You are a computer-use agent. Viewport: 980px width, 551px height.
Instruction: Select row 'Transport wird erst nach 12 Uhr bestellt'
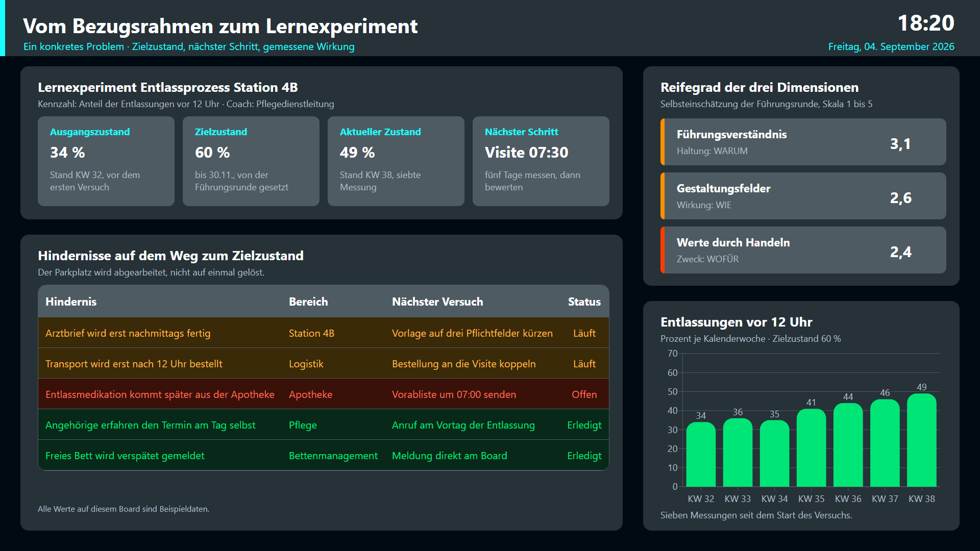(x=324, y=363)
